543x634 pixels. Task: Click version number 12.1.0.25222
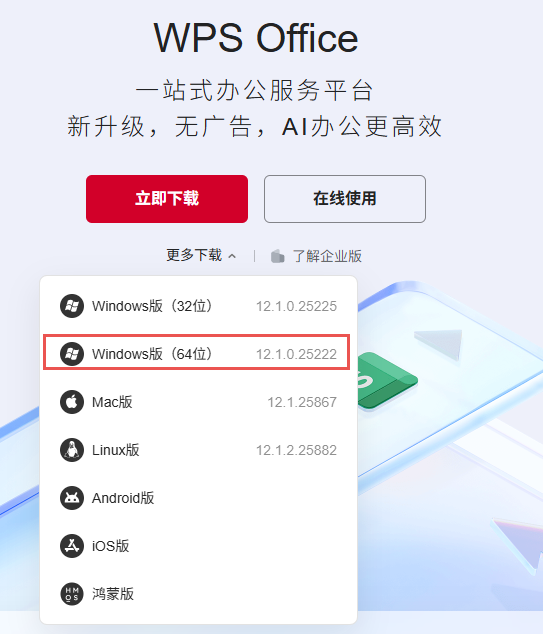click(x=296, y=354)
